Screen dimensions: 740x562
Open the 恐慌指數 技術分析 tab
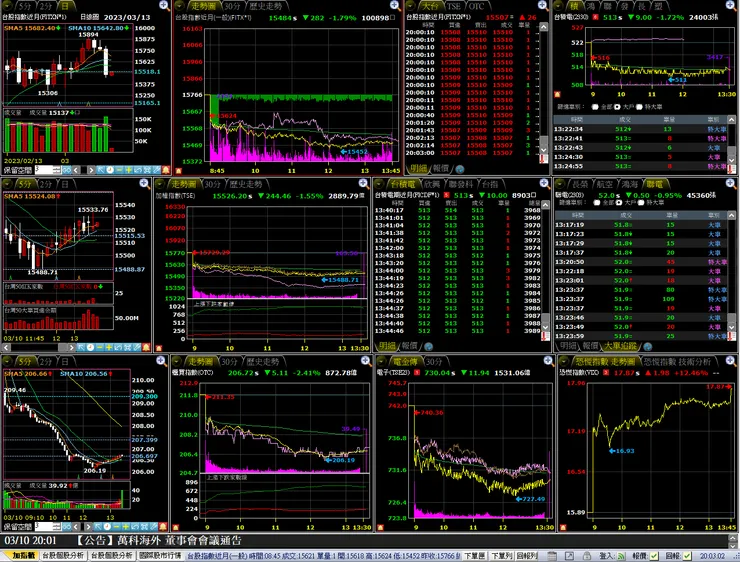(x=677, y=362)
